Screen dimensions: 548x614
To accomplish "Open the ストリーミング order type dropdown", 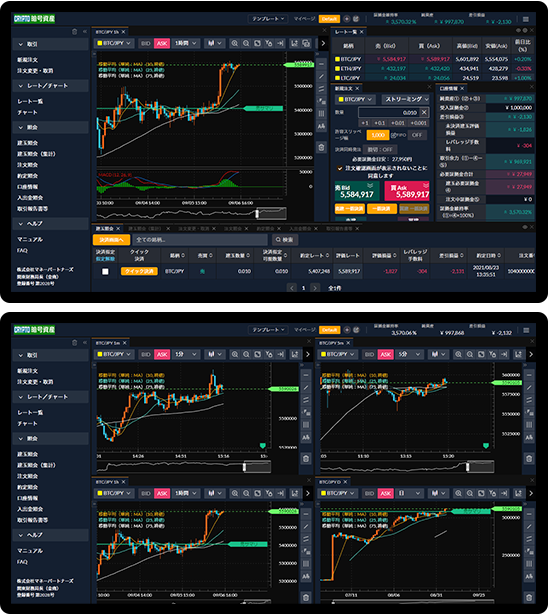I will (x=406, y=99).
